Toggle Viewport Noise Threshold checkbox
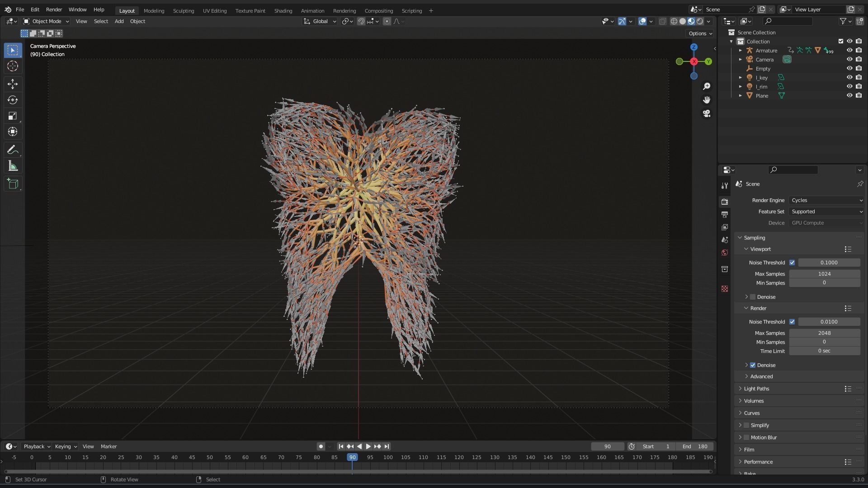Screen dimensions: 868x488 792,263
